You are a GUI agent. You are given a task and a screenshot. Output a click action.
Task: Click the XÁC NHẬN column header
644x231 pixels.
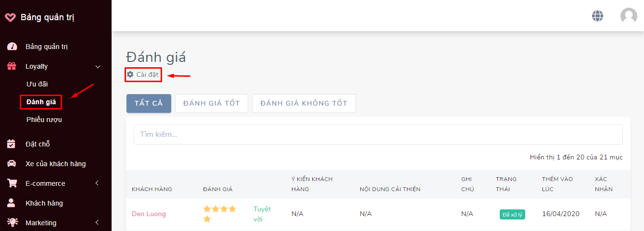[604, 184]
